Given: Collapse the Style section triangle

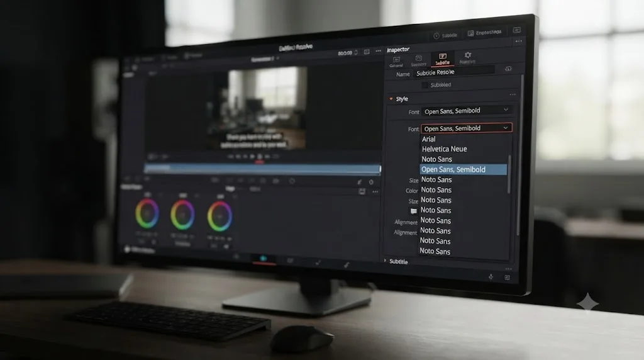Looking at the screenshot, I should 391,99.
